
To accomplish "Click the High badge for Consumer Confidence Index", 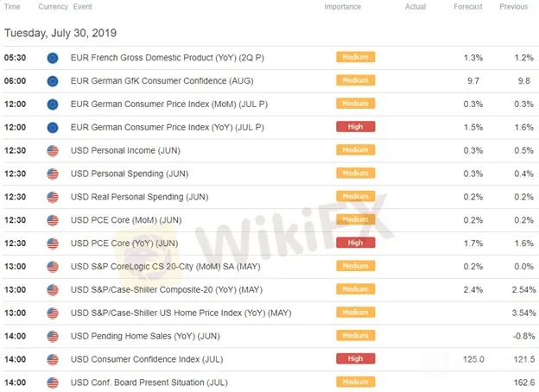I will click(355, 358).
